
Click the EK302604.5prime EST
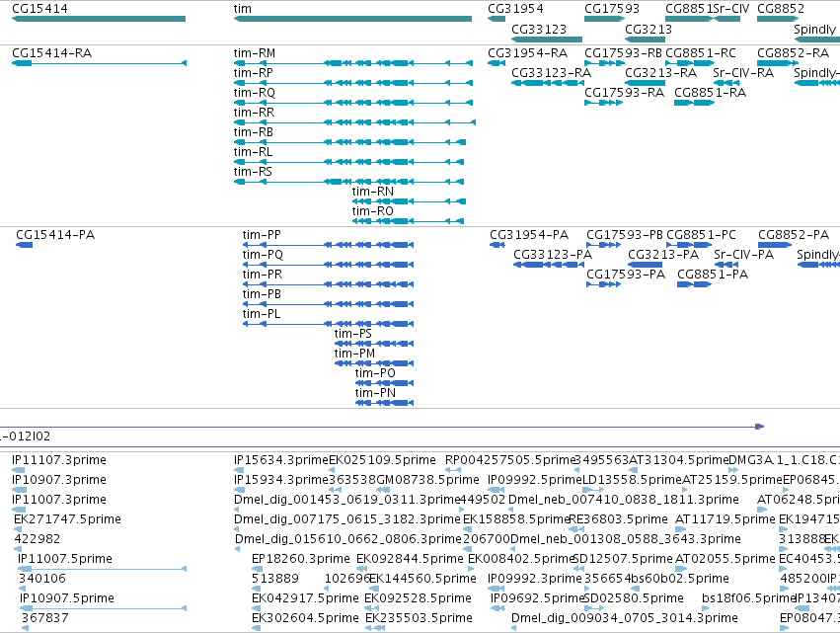click(256, 628)
